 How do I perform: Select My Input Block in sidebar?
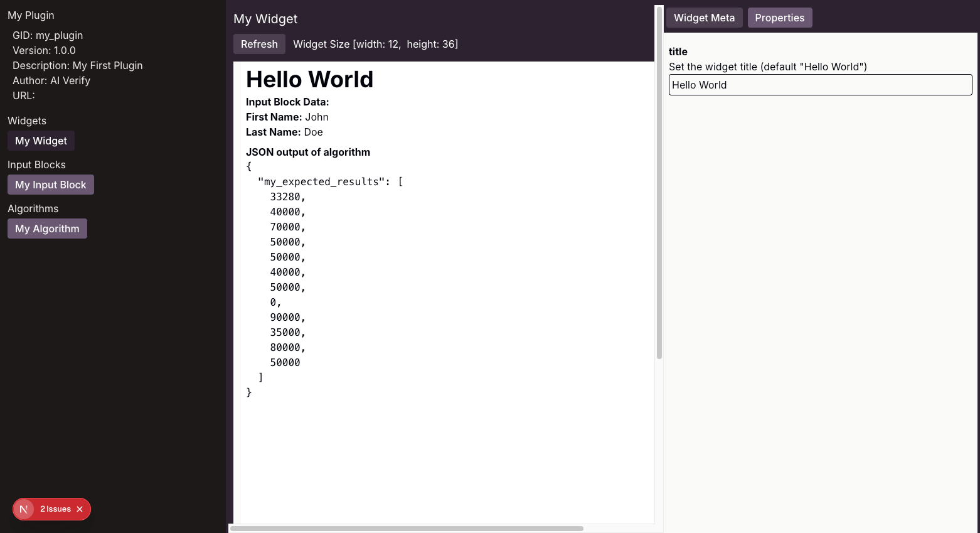pyautogui.click(x=51, y=185)
